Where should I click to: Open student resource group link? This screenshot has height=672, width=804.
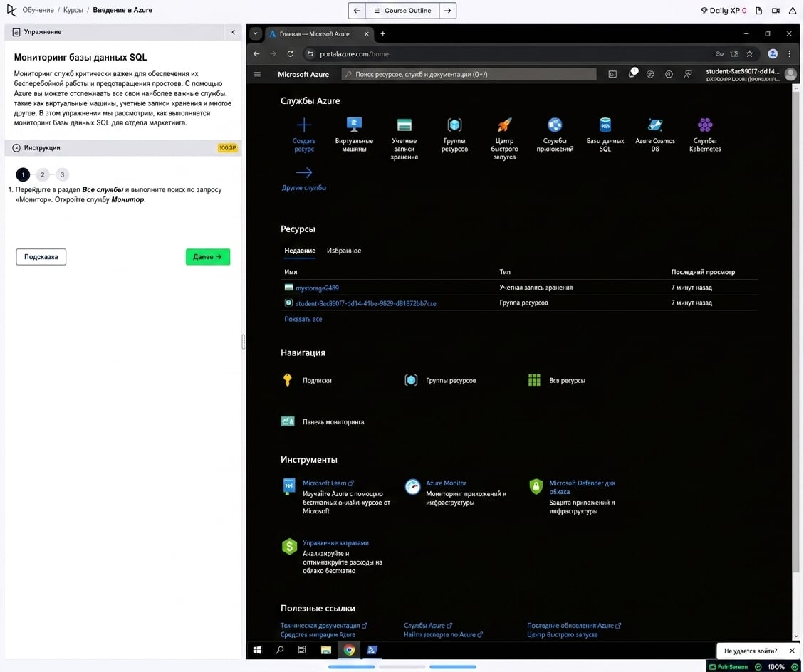(365, 303)
